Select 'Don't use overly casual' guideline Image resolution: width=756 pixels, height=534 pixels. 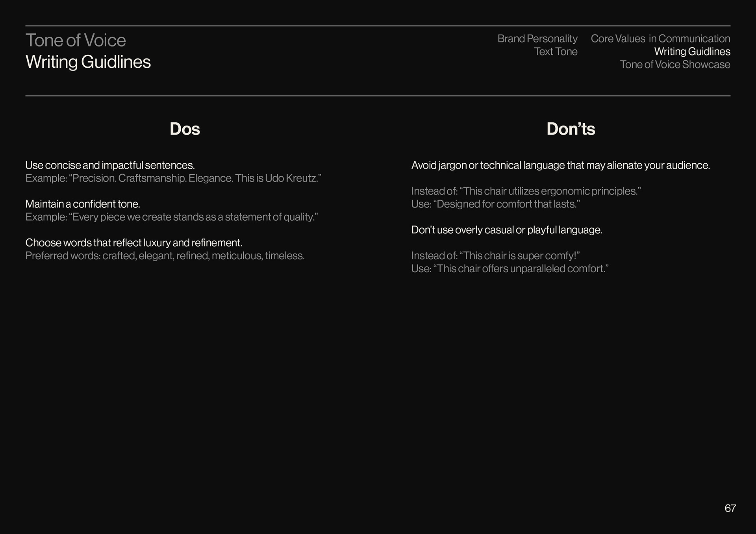(506, 230)
